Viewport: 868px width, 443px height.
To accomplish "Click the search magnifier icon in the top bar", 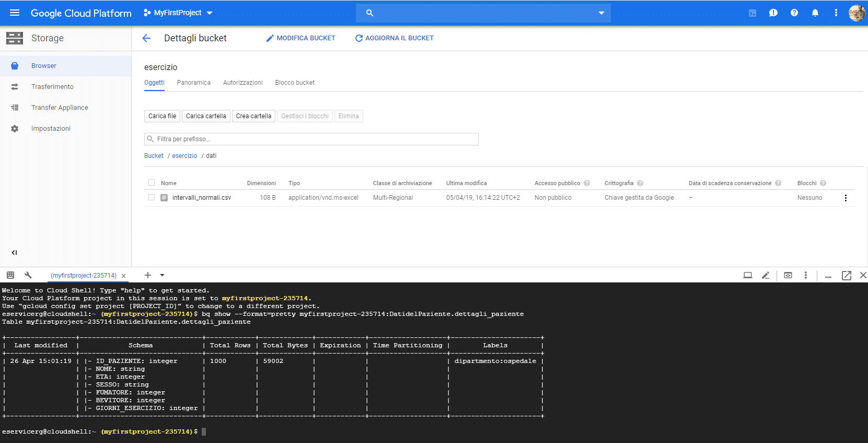I will [x=370, y=13].
